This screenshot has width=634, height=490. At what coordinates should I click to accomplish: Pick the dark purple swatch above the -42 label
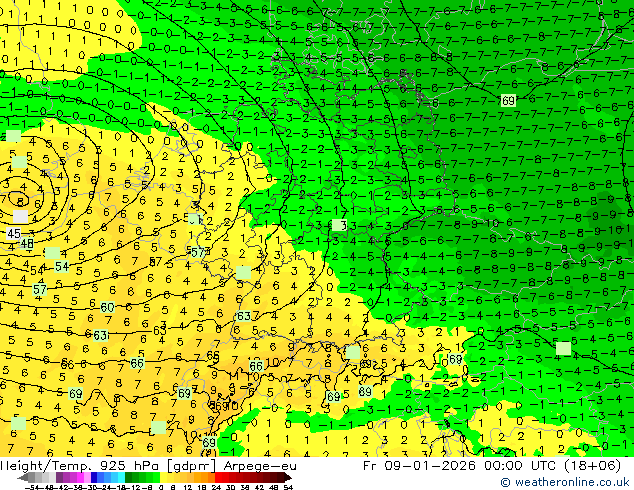pyautogui.click(x=59, y=478)
